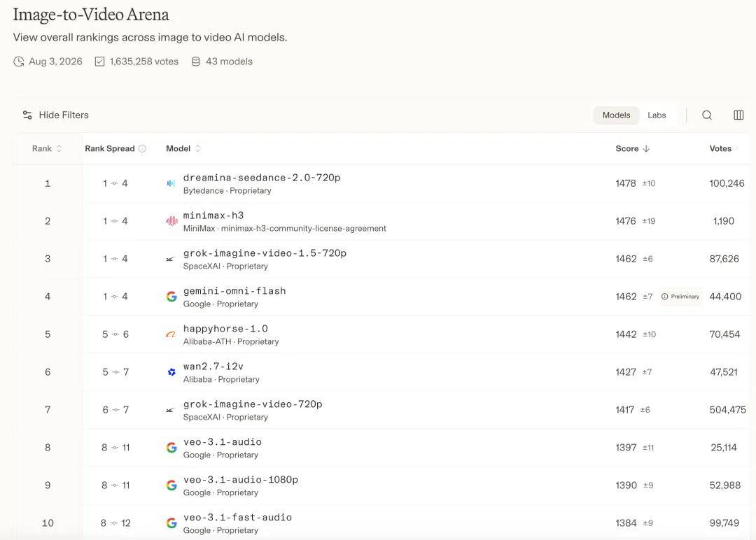Open the column layout icon
This screenshot has width=756, height=540.
tap(738, 115)
